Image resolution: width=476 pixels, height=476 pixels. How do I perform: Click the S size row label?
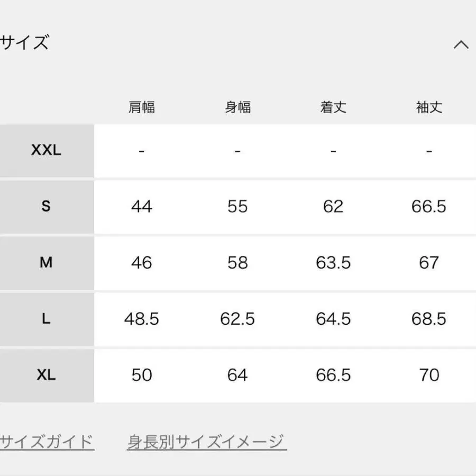pyautogui.click(x=47, y=206)
